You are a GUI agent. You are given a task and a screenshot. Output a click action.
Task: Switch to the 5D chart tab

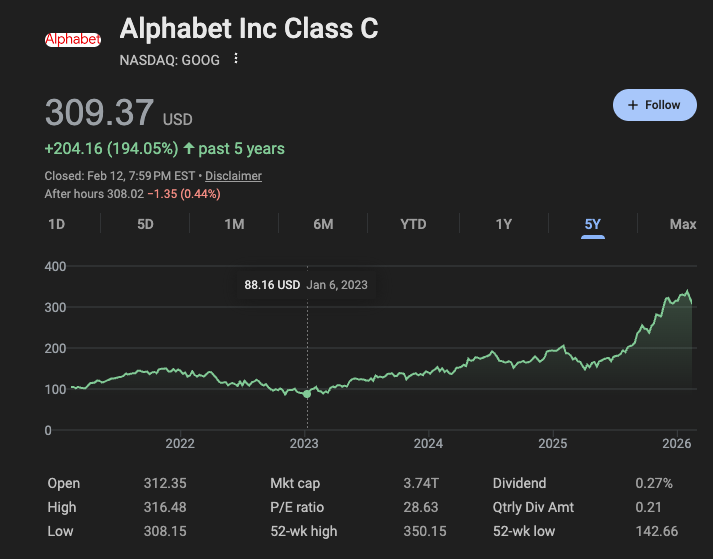coord(145,224)
